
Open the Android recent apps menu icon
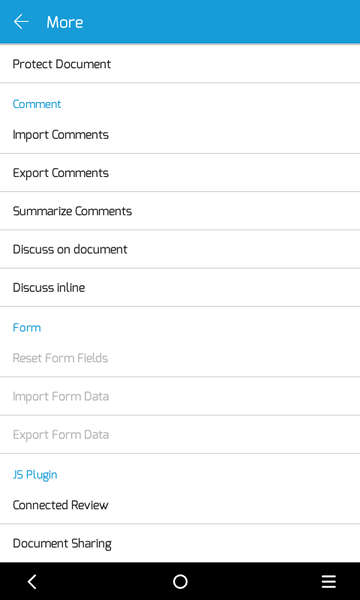point(329,582)
